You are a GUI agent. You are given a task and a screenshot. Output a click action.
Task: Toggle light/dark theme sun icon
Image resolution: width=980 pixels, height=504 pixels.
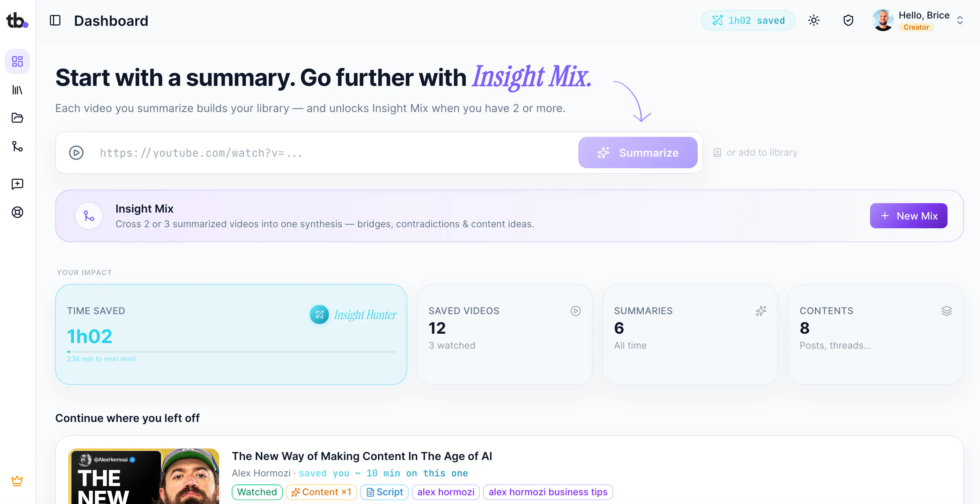click(x=814, y=21)
